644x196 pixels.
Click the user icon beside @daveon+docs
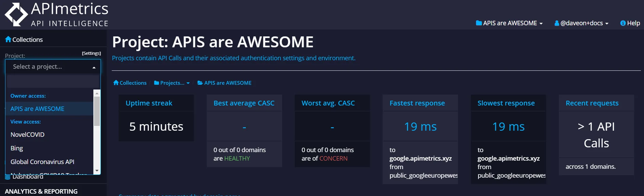pyautogui.click(x=557, y=23)
